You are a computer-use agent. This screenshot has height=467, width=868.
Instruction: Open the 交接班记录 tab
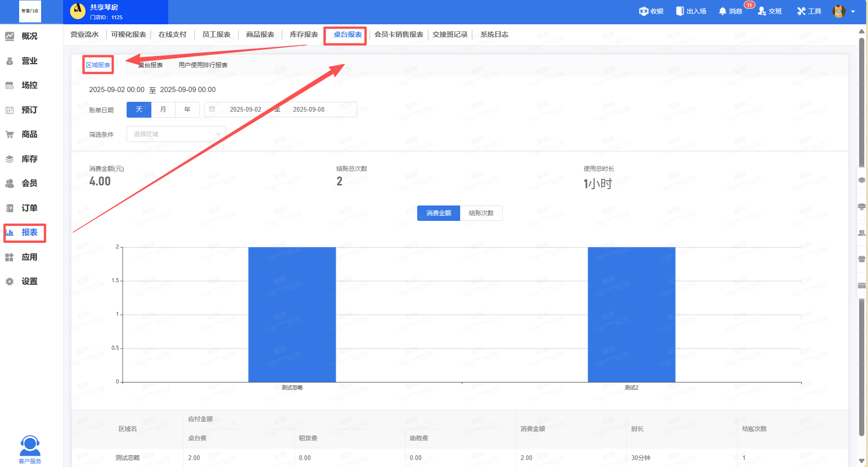[x=450, y=35]
